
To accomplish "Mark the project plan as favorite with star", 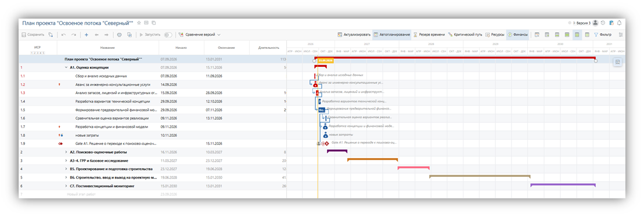I will point(139,23).
